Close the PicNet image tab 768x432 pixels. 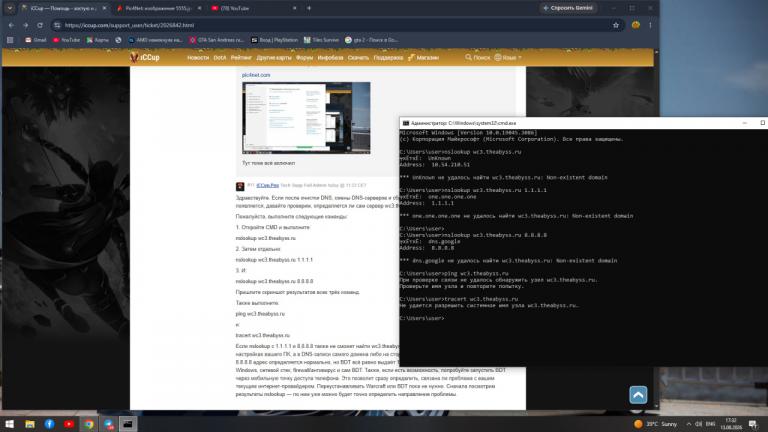point(199,8)
